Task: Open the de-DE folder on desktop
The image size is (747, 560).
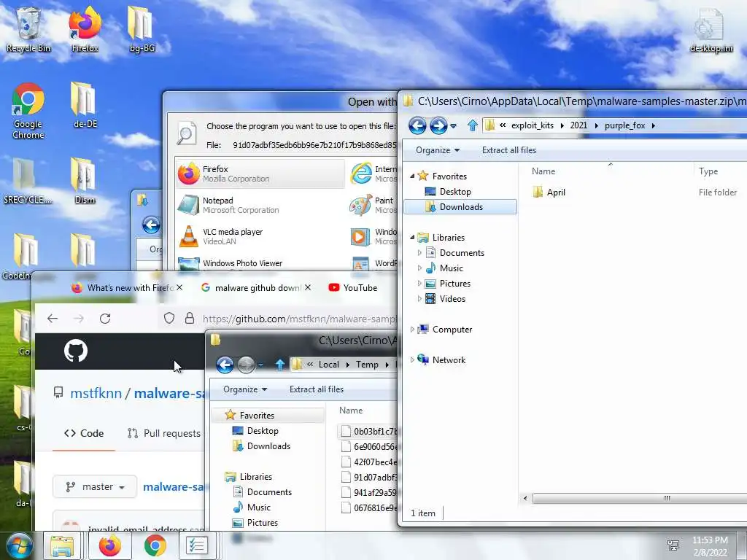Action: tap(85, 106)
